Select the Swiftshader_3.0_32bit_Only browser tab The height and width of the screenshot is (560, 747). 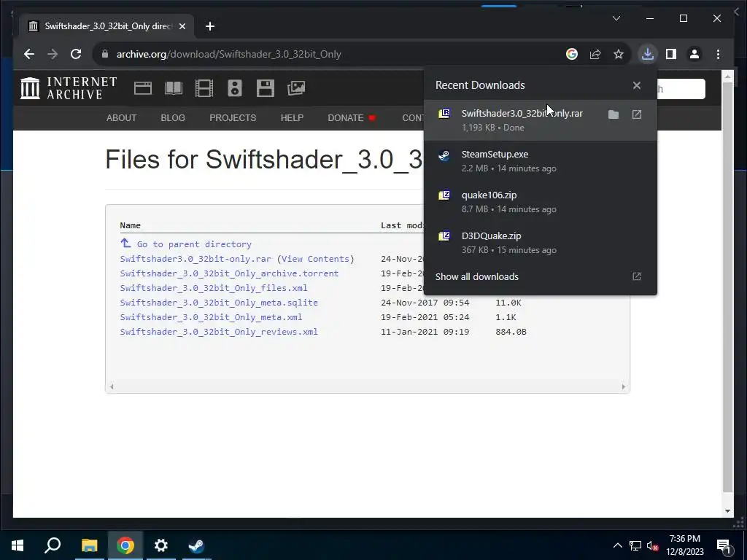(107, 26)
